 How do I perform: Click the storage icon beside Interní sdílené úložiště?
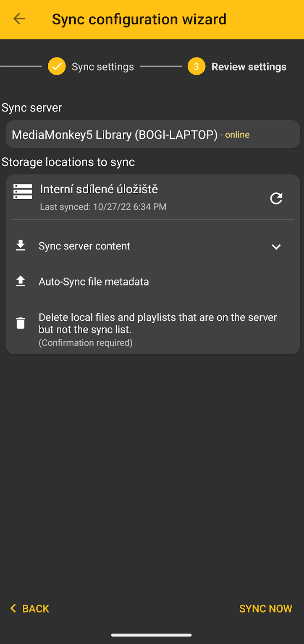click(x=23, y=192)
